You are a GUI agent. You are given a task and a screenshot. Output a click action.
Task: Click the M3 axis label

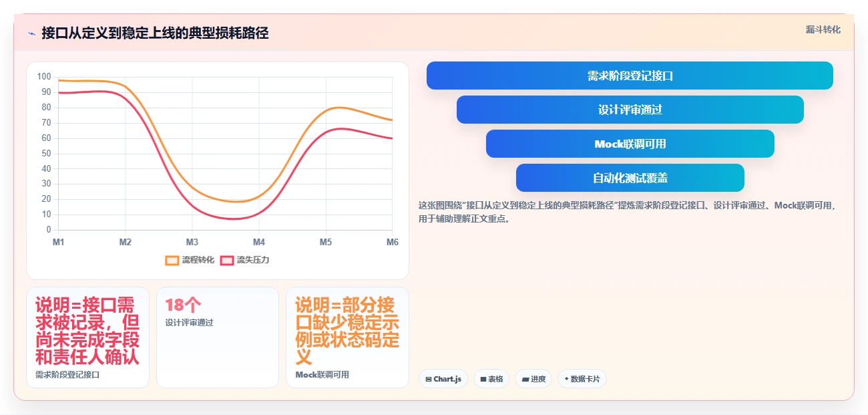click(x=192, y=242)
